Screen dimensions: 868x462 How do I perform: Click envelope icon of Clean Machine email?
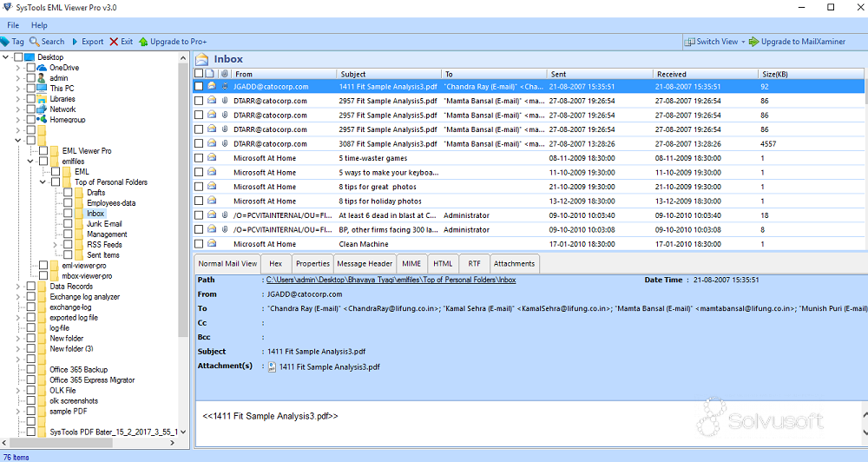[x=212, y=244]
